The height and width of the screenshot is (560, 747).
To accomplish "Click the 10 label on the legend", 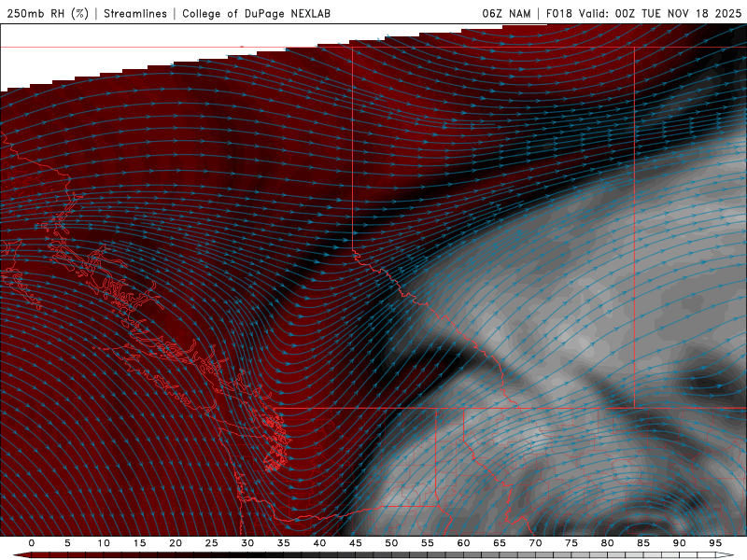I will tap(104, 543).
